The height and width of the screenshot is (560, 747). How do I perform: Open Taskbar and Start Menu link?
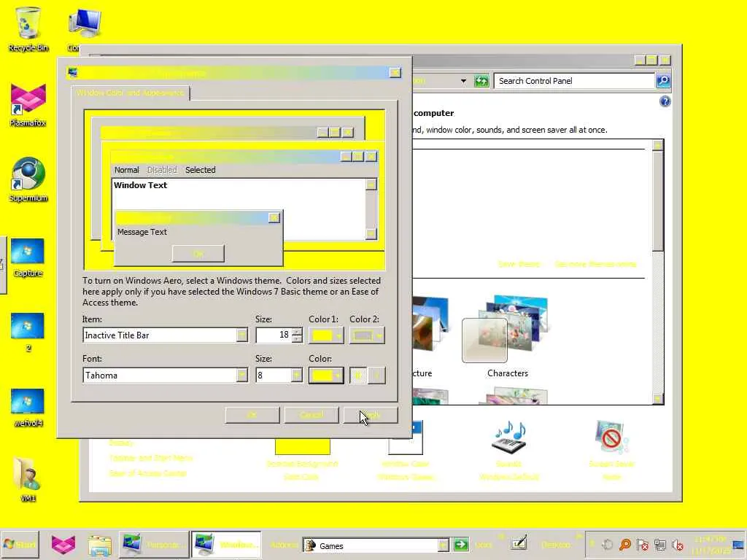150,458
